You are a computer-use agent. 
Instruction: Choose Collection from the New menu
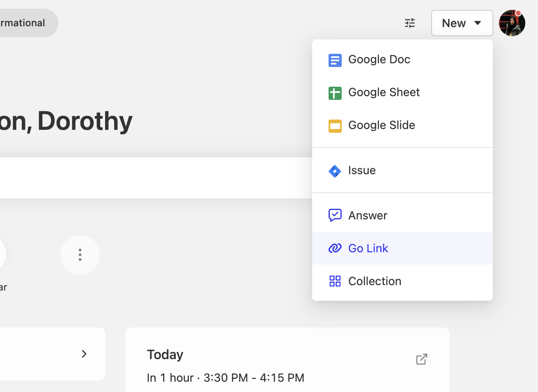[x=375, y=281]
